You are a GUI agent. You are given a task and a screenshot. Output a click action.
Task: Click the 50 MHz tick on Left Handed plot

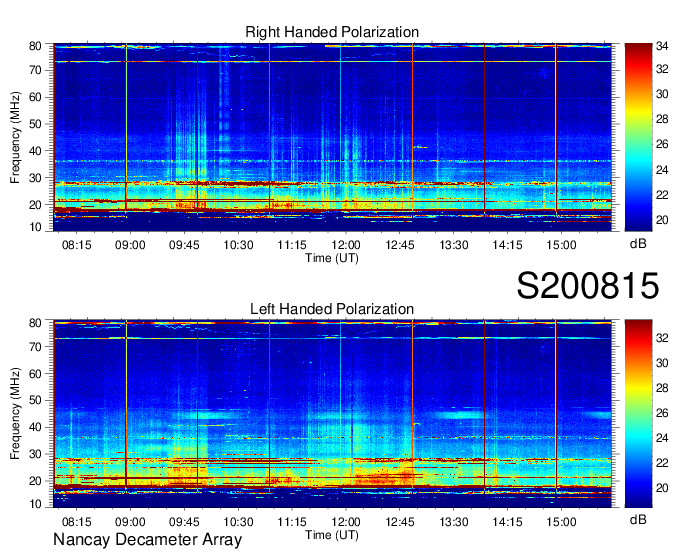35,401
